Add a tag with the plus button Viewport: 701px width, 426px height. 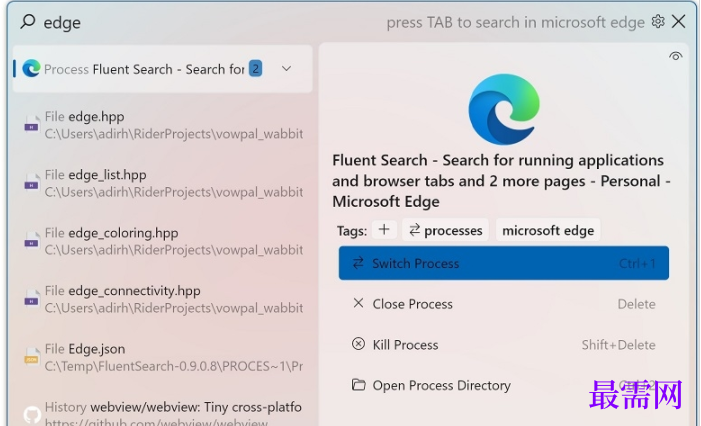tap(384, 230)
